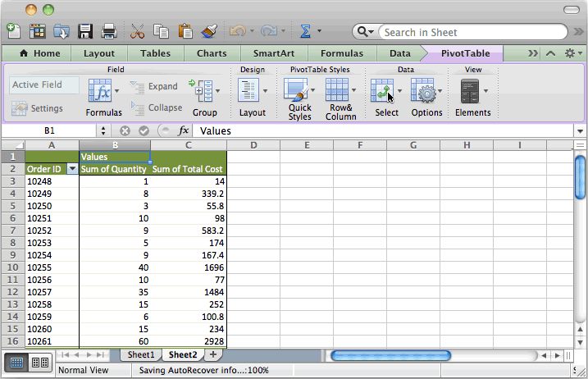This screenshot has height=379, width=588.
Task: Go to the last sheet arrow
Action: click(x=100, y=354)
